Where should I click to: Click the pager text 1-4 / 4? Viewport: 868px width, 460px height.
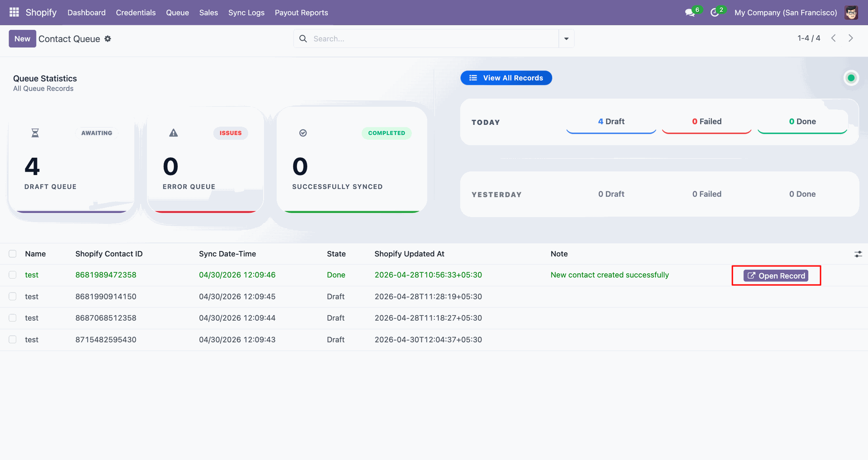809,38
